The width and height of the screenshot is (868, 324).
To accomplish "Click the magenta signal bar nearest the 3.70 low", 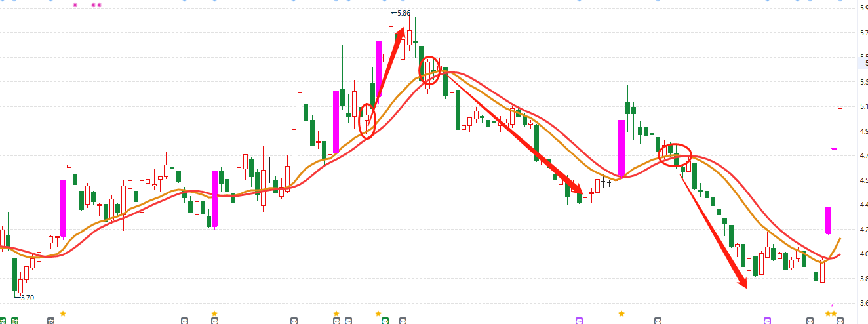I will pyautogui.click(x=63, y=209).
